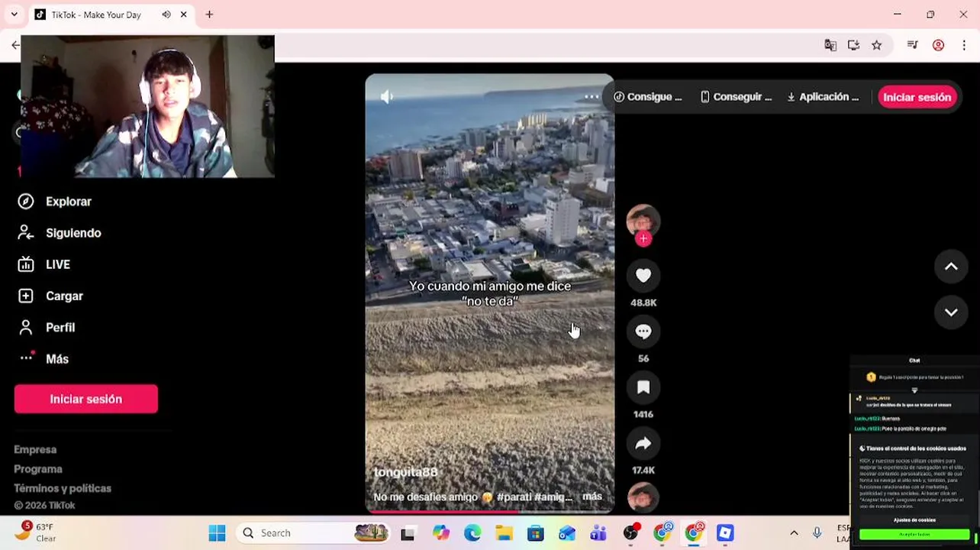The height and width of the screenshot is (550, 980).
Task: Save video with the bookmark icon
Action: [x=643, y=387]
